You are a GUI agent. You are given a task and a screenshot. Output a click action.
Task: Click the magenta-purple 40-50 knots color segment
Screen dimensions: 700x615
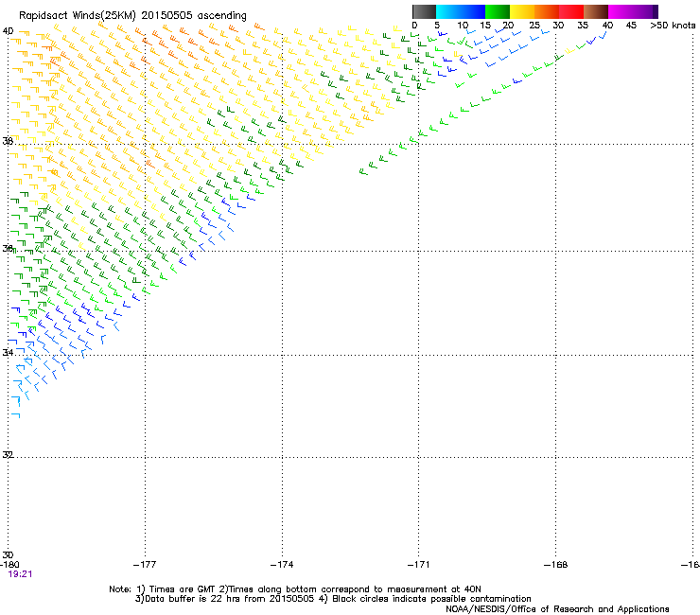(633, 11)
